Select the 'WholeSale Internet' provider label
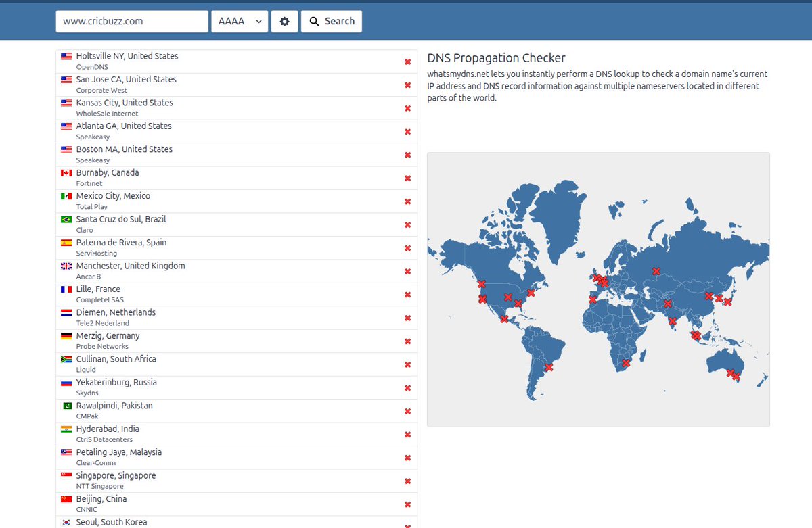 coord(107,114)
